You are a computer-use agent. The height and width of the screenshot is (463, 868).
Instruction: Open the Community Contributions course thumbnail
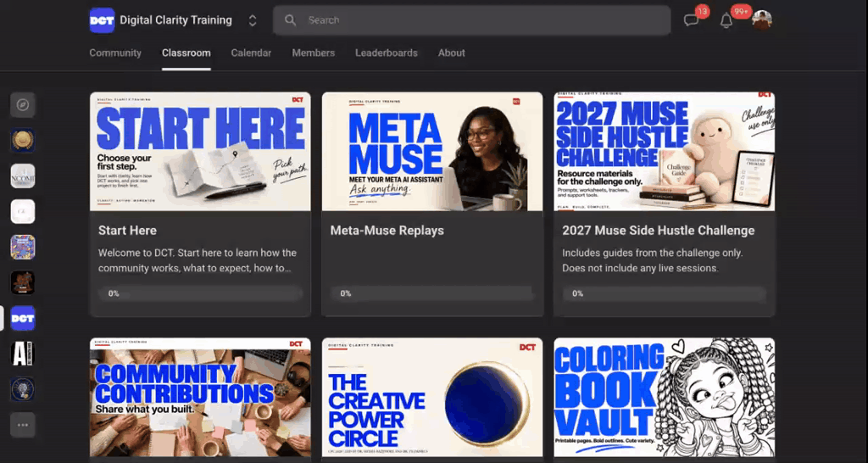(200, 397)
